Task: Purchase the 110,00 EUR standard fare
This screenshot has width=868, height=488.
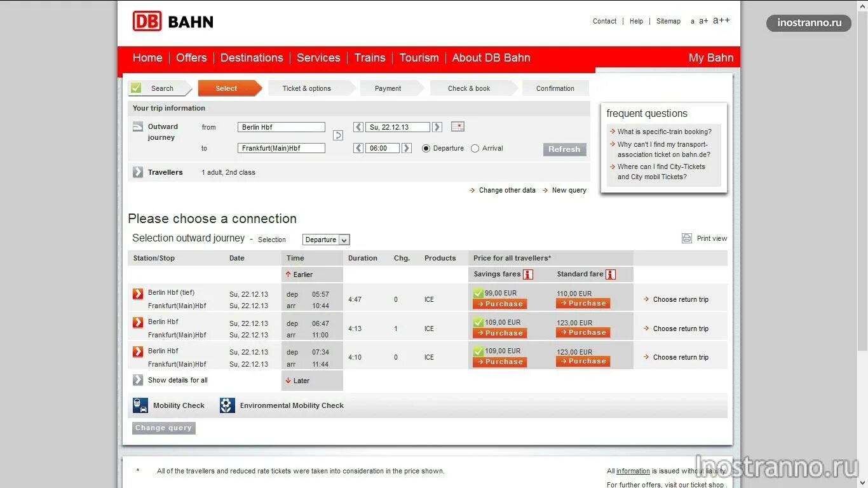Action: [x=583, y=304]
